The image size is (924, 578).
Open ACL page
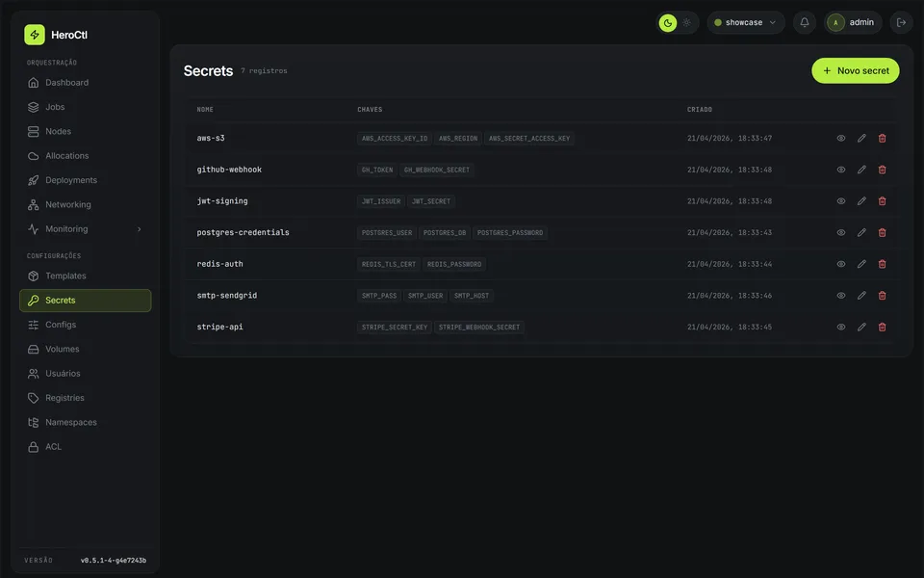pos(85,446)
